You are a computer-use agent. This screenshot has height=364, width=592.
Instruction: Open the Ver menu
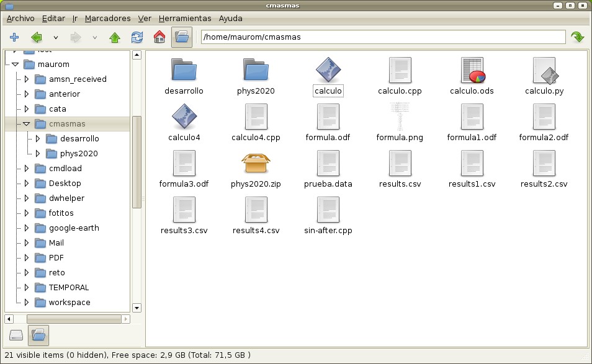(145, 18)
